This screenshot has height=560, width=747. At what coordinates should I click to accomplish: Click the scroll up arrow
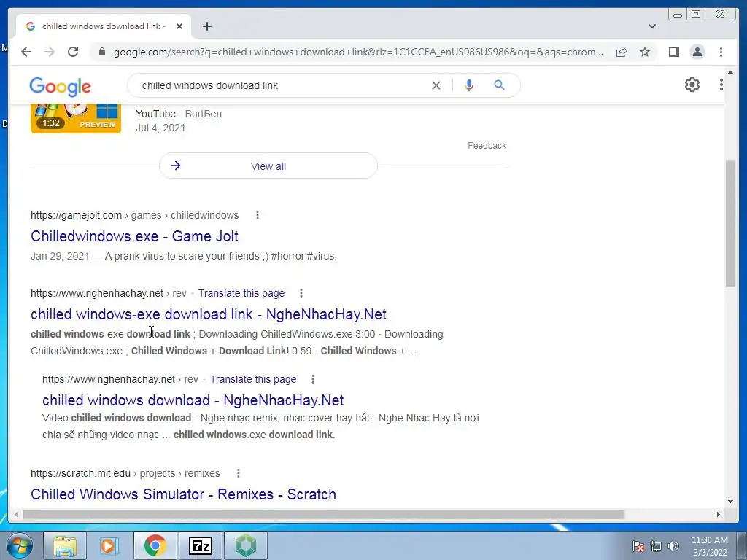[x=730, y=72]
